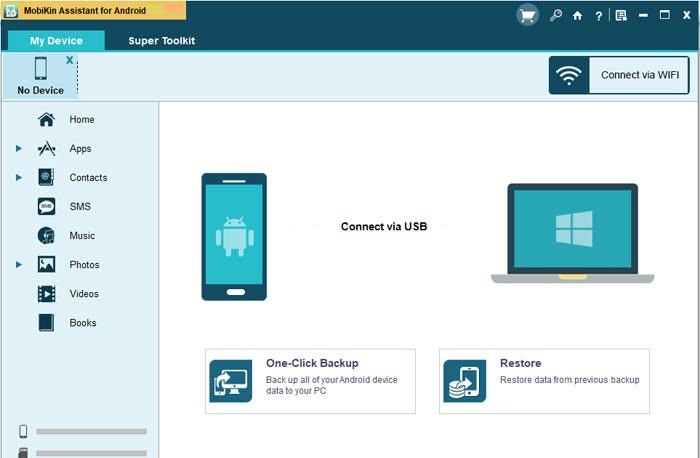
Task: Expand the Contacts tree arrow
Action: click(19, 177)
